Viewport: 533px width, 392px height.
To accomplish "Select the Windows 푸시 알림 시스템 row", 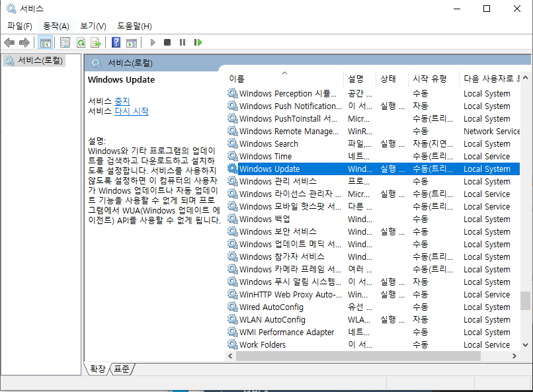I will pos(373,282).
